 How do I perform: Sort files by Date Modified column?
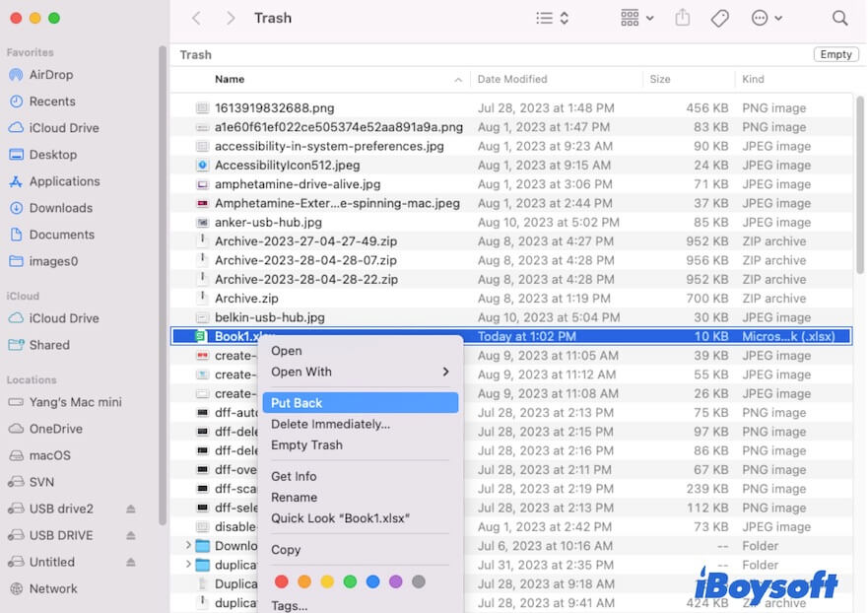click(512, 79)
